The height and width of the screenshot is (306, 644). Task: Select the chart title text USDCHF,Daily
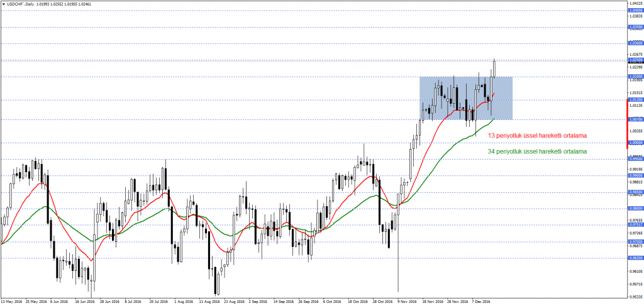pos(19,3)
